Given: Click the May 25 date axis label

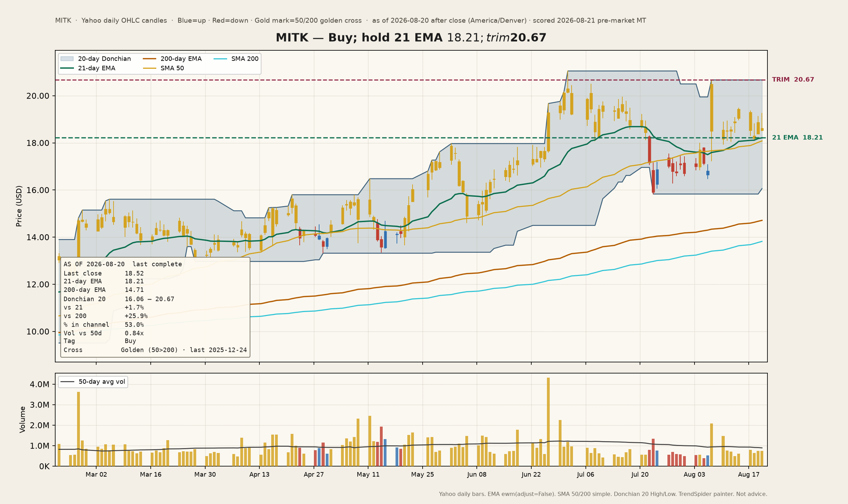Looking at the screenshot, I should point(423,474).
